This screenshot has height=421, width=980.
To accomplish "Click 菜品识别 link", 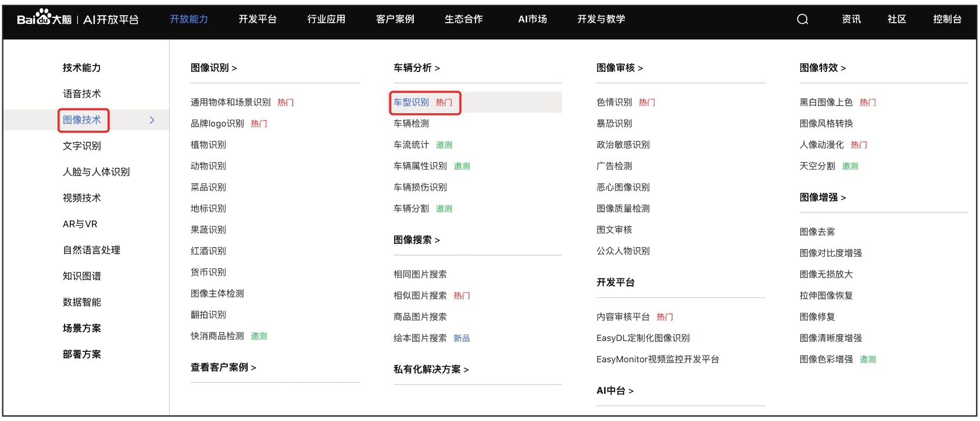I will point(208,187).
